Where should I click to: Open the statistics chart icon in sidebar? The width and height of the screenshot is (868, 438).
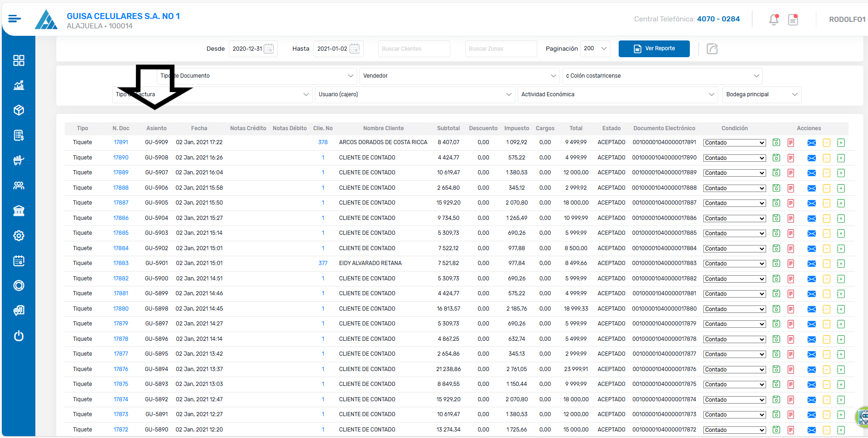[x=19, y=85]
